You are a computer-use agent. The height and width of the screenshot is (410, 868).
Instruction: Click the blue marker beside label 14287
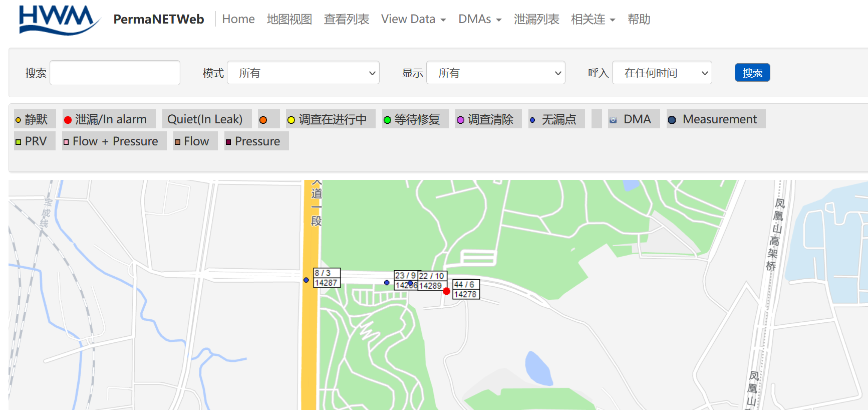[x=306, y=280]
